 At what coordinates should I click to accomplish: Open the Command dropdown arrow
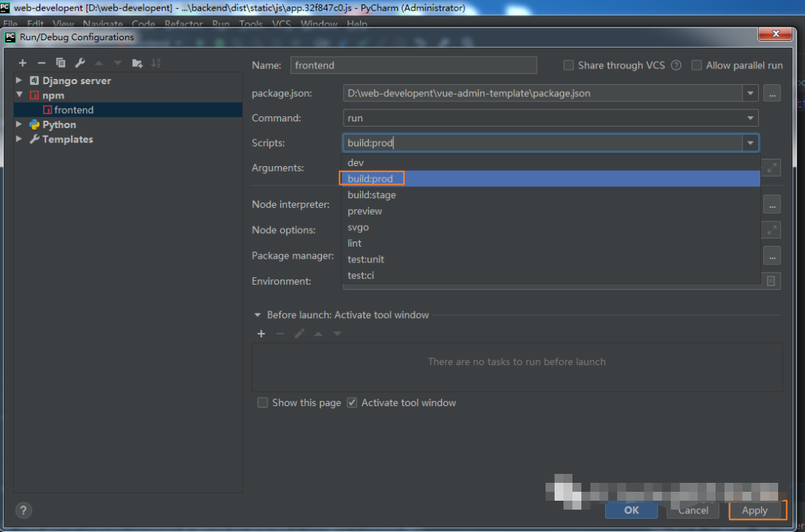[750, 118]
